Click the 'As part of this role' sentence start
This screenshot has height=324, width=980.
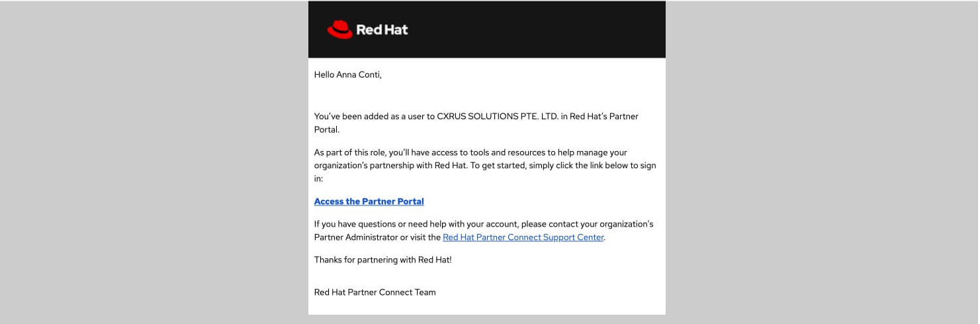[x=350, y=152]
